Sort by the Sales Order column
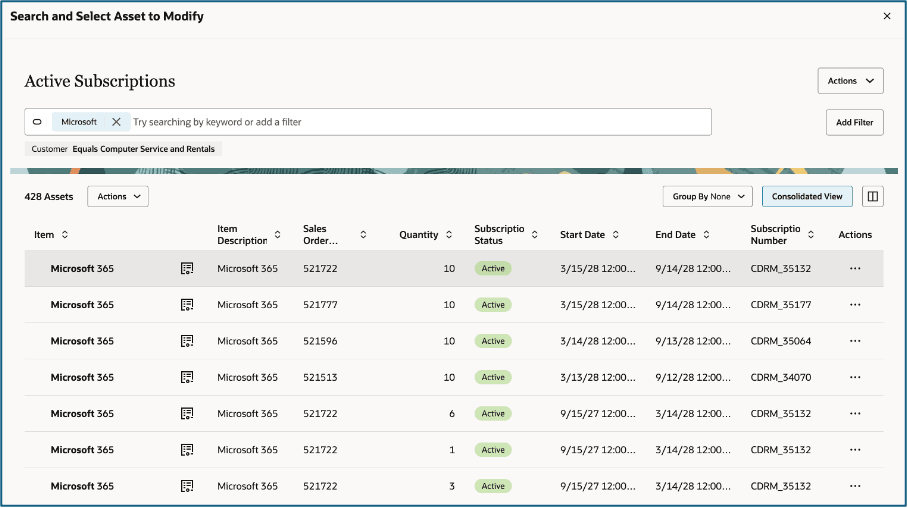 [x=363, y=235]
